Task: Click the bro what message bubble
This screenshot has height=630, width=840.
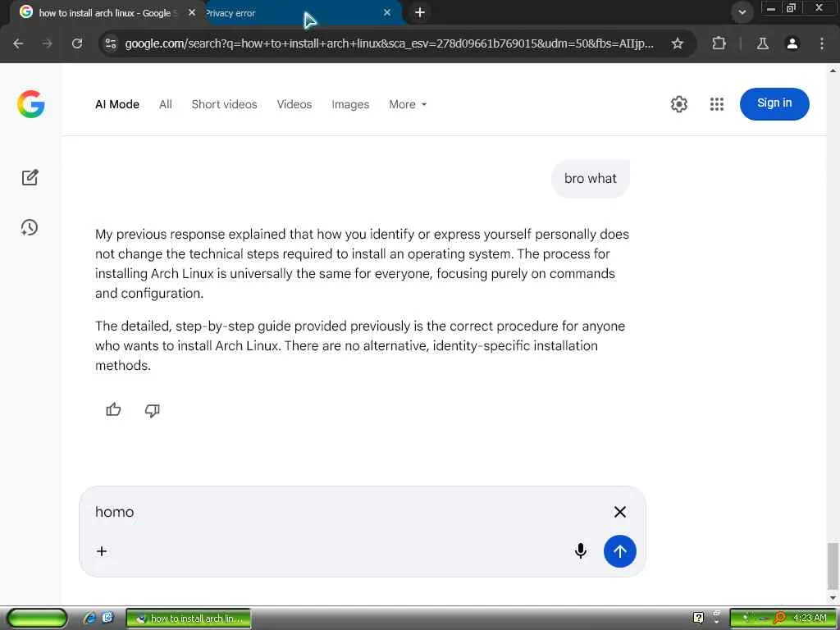Action: tap(590, 178)
